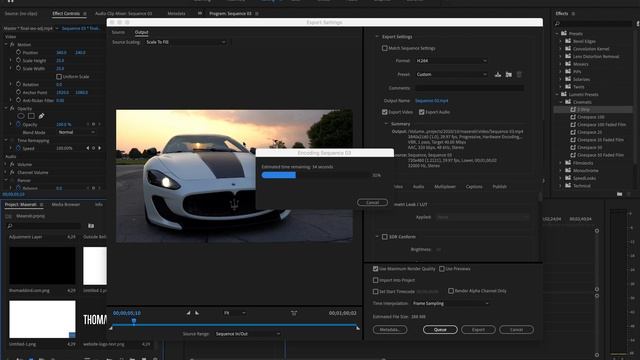640x360 pixels.
Task: Collapse Export Settings section
Action: point(377,36)
